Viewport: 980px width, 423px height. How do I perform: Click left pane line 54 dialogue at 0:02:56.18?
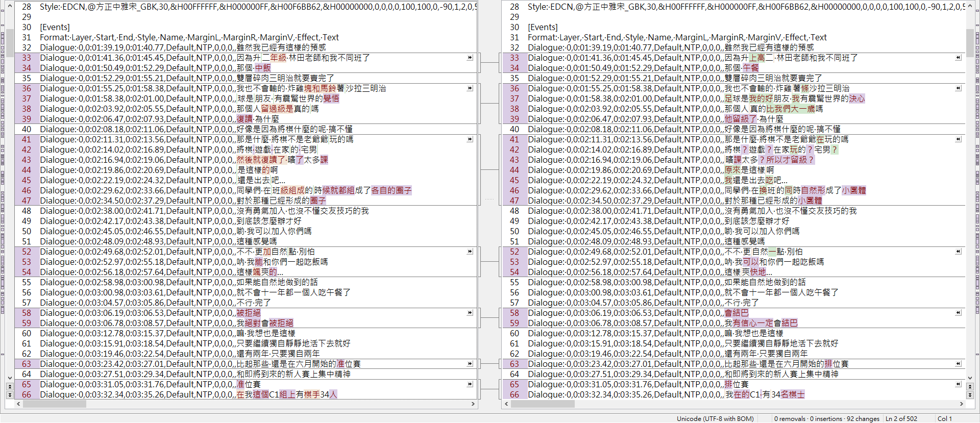(x=161, y=272)
